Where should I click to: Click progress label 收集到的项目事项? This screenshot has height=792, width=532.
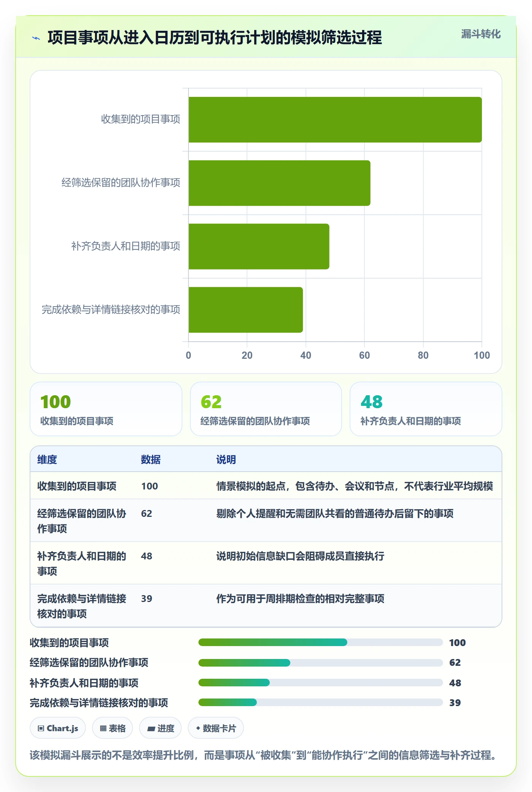point(69,643)
